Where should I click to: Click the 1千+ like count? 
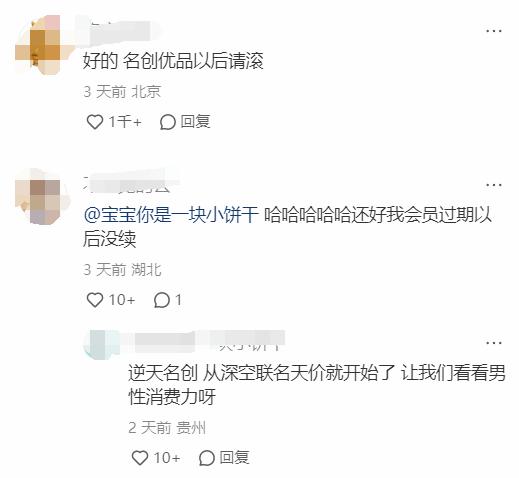(125, 122)
